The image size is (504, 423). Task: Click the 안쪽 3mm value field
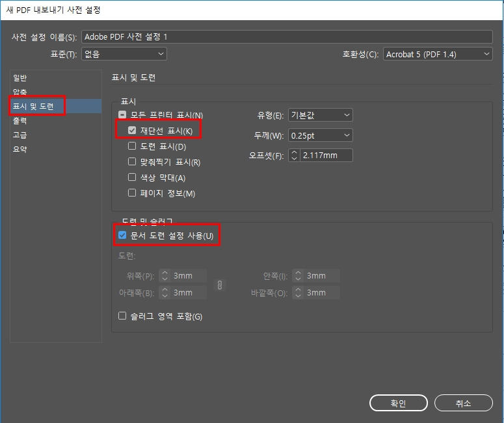tap(322, 276)
